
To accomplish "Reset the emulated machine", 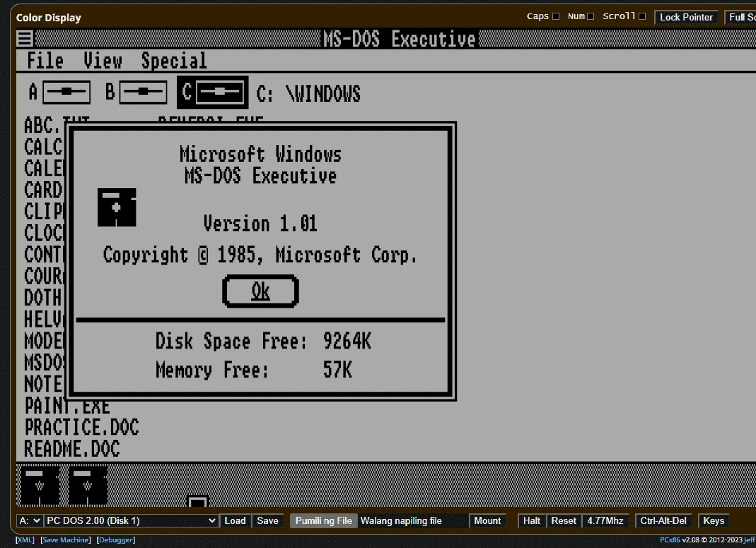I will [564, 520].
